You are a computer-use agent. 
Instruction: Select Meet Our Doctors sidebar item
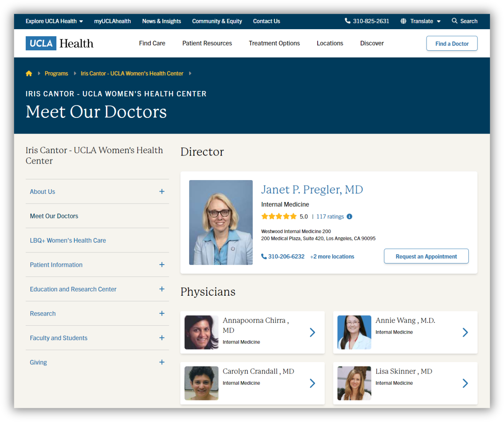click(54, 216)
